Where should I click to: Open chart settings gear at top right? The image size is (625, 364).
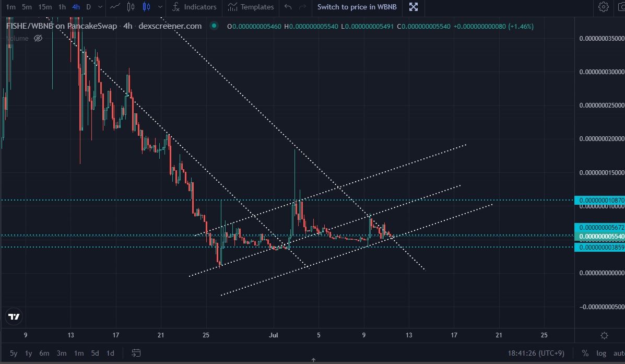click(603, 7)
